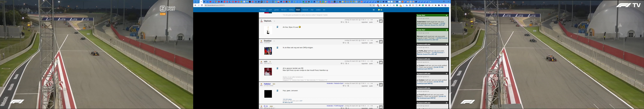
Task: Select the forum tab in site navigation
Action: point(298,10)
